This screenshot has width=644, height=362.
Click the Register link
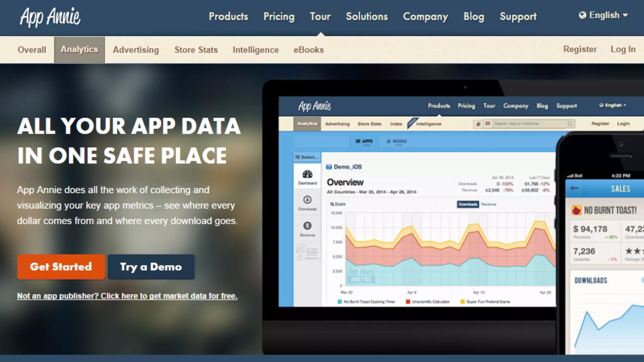(580, 49)
